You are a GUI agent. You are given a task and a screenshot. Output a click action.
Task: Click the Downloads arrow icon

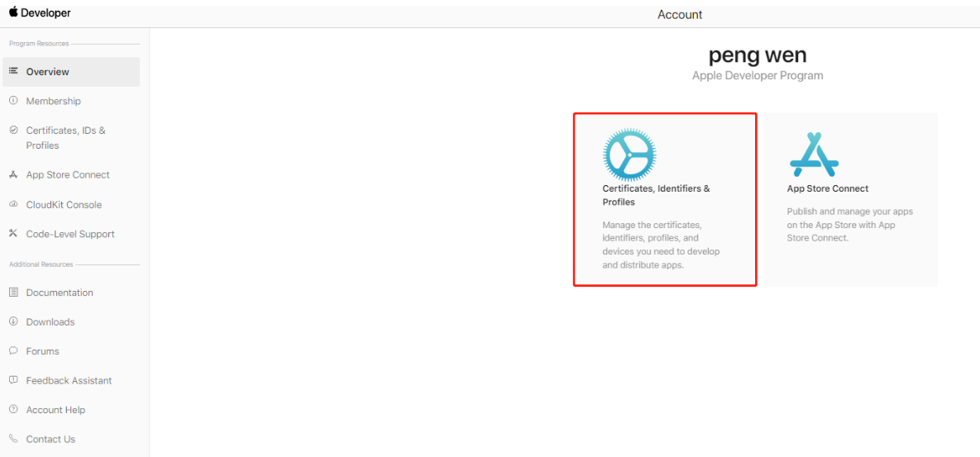coord(13,321)
